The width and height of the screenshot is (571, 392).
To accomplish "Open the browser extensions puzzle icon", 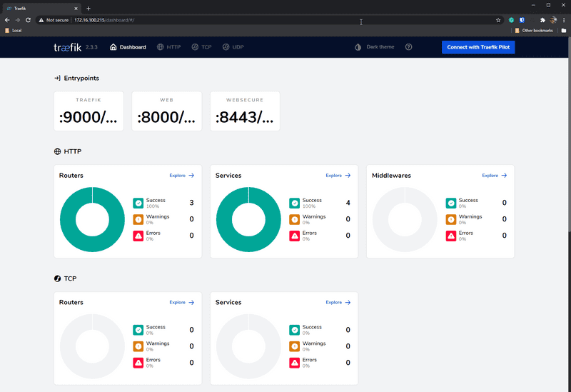I will [x=542, y=20].
